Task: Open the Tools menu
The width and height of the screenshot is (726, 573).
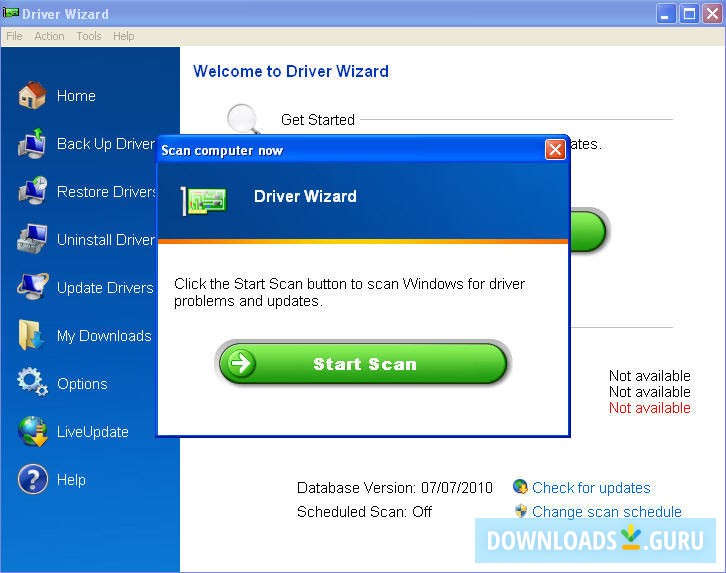Action: pyautogui.click(x=89, y=36)
